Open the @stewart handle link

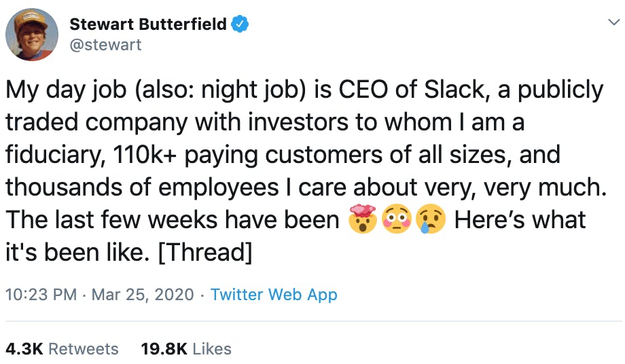(x=105, y=45)
